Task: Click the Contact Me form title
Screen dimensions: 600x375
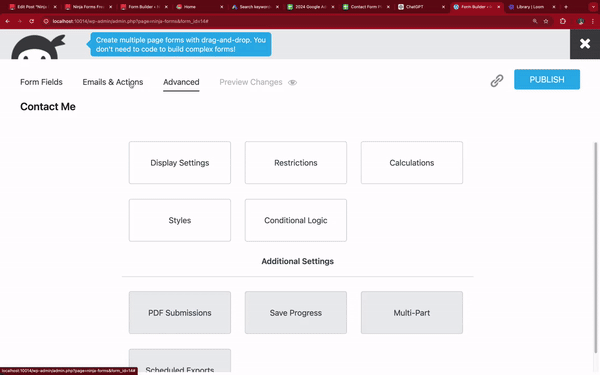Action: point(48,107)
